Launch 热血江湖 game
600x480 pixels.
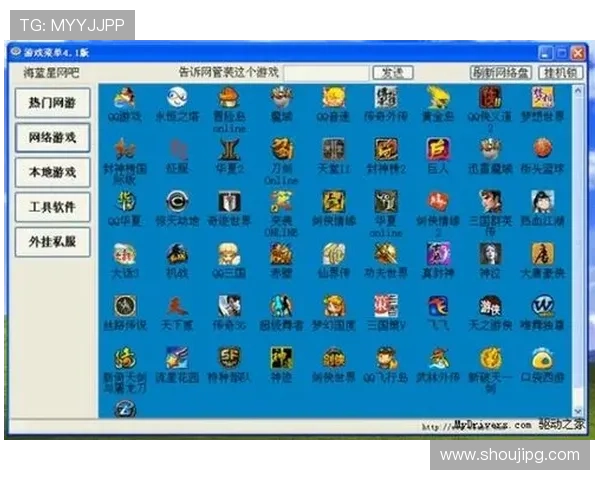pos(542,201)
